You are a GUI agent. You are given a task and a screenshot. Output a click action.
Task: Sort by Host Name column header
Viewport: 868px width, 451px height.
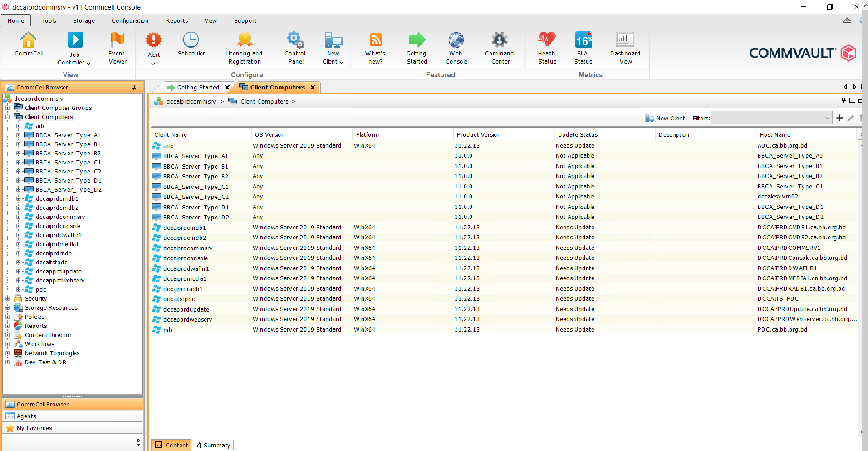806,134
